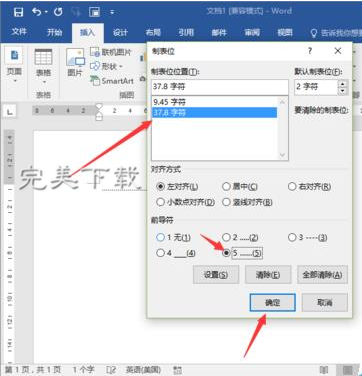This screenshot has width=362, height=376.
Task: Click the word count 1个字 in status bar
Action: pos(84,370)
